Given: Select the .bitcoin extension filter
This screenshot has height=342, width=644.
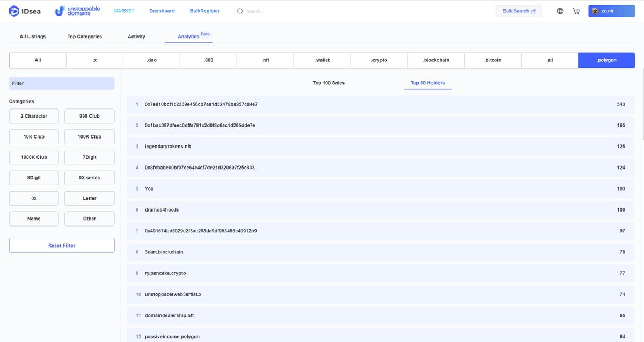Looking at the screenshot, I should pos(493,60).
